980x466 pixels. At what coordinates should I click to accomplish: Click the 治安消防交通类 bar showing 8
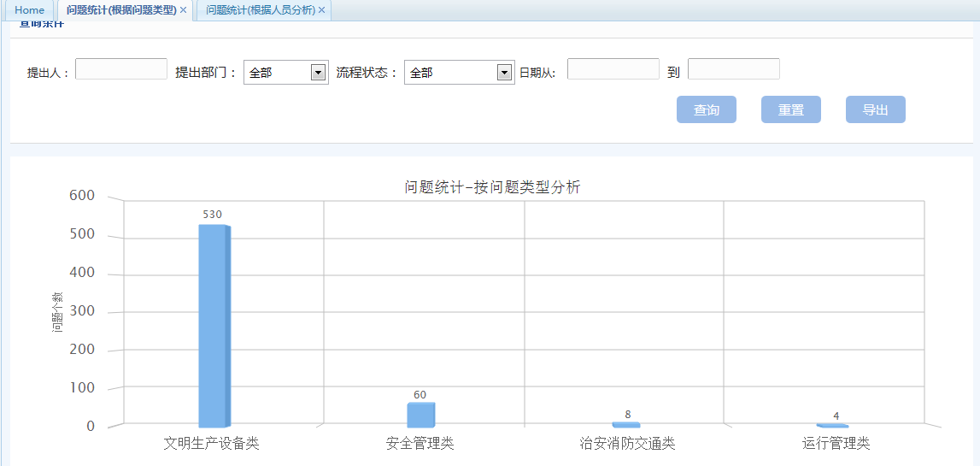point(626,424)
